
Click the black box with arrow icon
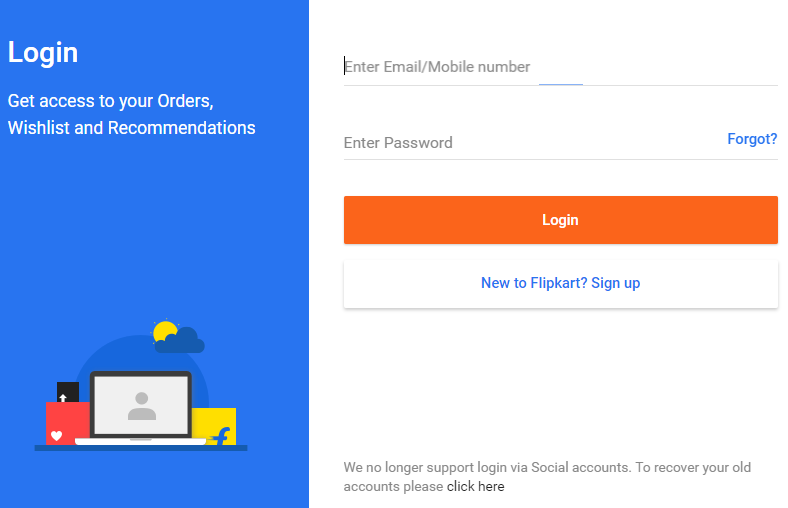click(x=68, y=392)
